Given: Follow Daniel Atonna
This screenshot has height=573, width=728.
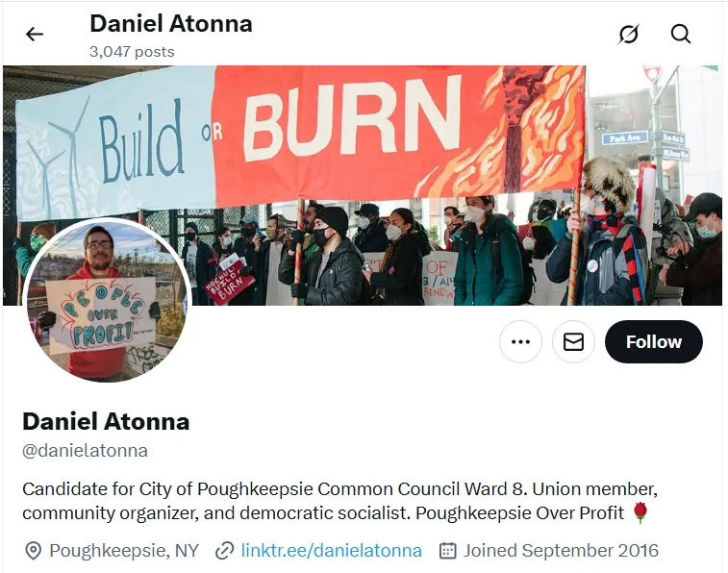Looking at the screenshot, I should pyautogui.click(x=654, y=342).
